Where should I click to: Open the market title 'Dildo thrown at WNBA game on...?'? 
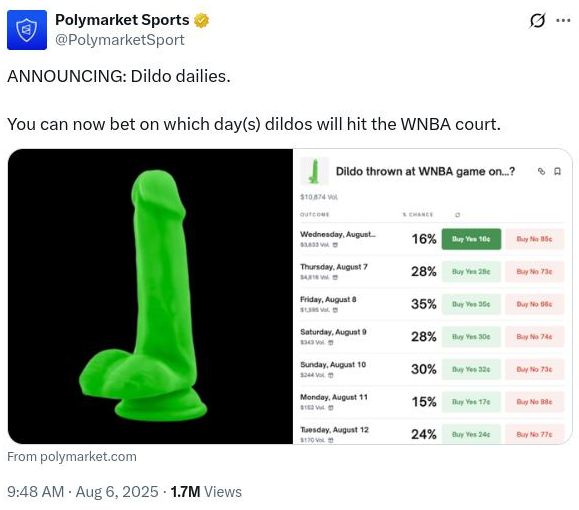(x=425, y=171)
